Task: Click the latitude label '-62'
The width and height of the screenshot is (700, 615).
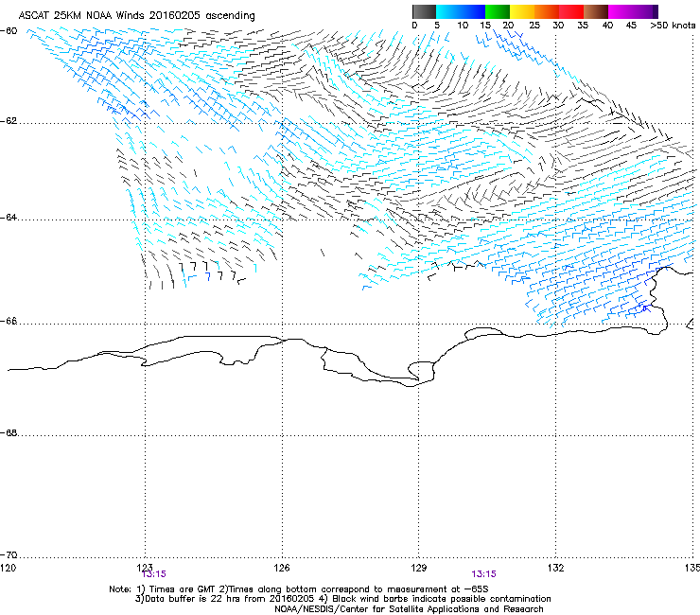Action: click(x=9, y=121)
